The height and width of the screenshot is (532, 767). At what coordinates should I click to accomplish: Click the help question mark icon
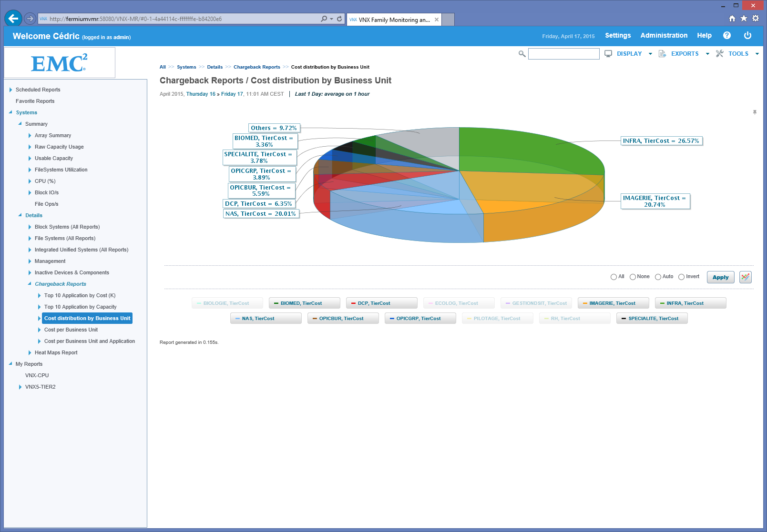tap(726, 36)
